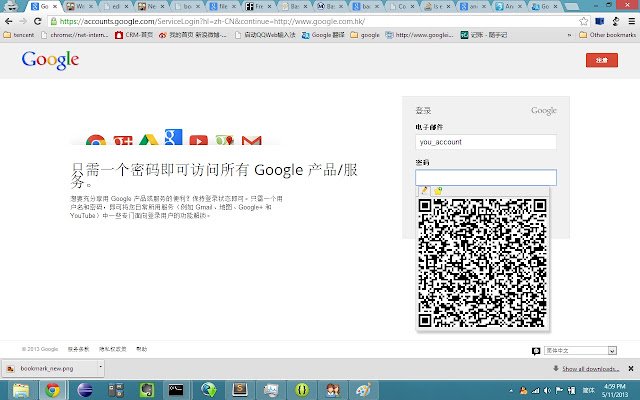Screen dimensions: 640x400
Task: Click the Show all downloads link
Action: click(590, 369)
